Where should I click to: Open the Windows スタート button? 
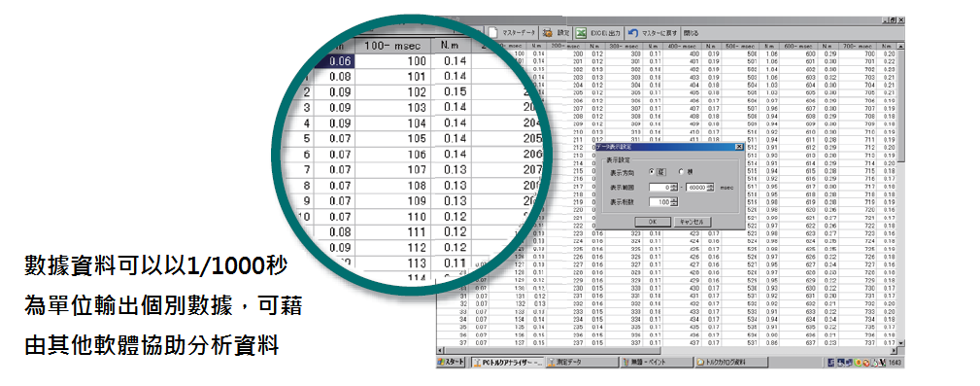[x=451, y=363]
